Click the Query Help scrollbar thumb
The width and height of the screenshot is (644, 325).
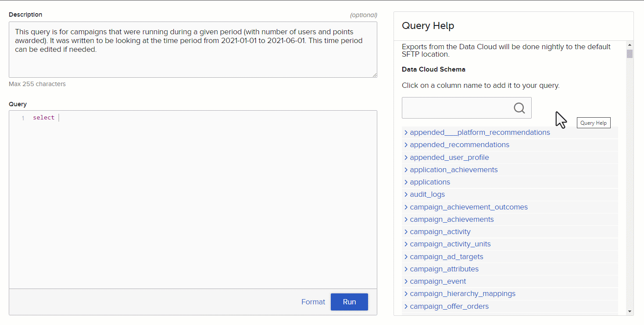pos(630,54)
